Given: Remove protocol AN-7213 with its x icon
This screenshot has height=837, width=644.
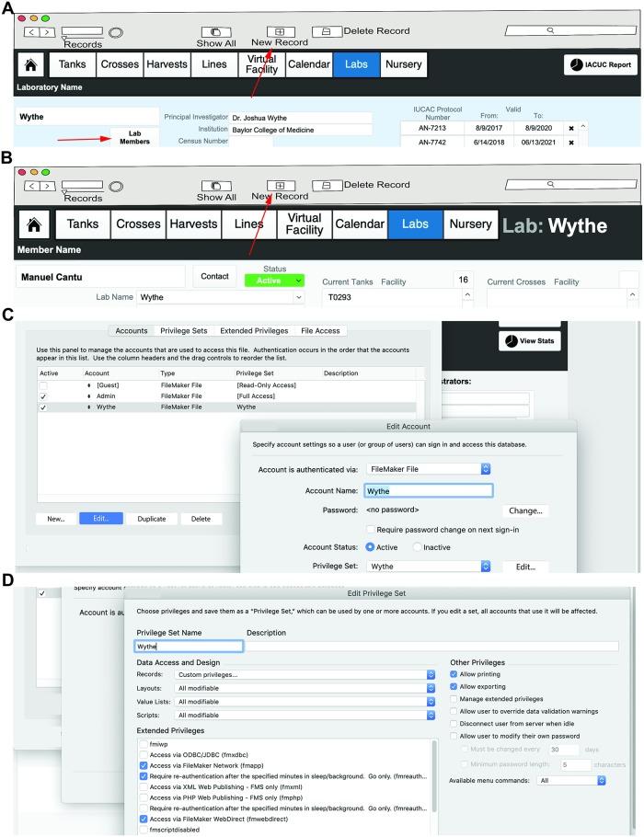Looking at the screenshot, I should point(571,128).
